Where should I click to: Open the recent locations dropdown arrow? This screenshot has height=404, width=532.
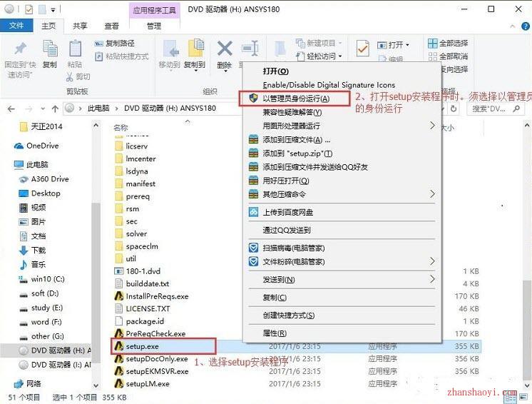[x=43, y=109]
